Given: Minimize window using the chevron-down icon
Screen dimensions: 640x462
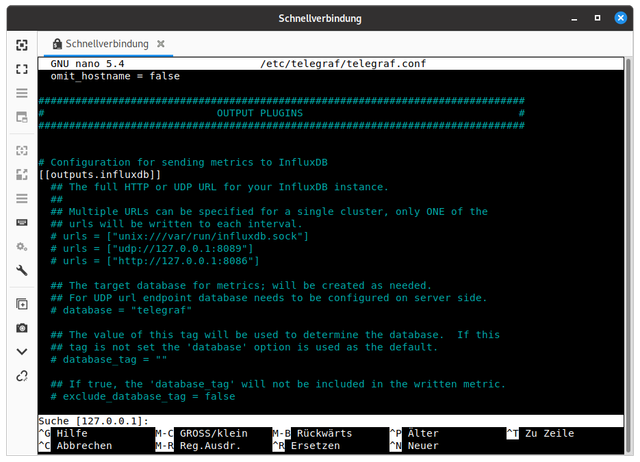Looking at the screenshot, I should (22, 352).
